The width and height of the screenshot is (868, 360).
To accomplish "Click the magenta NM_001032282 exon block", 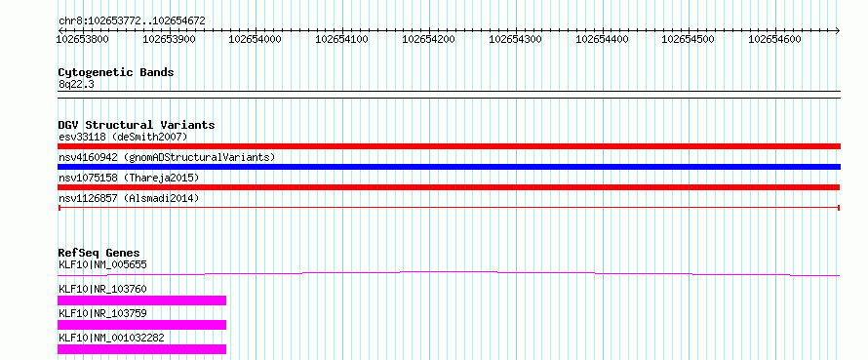I will 141,349.
